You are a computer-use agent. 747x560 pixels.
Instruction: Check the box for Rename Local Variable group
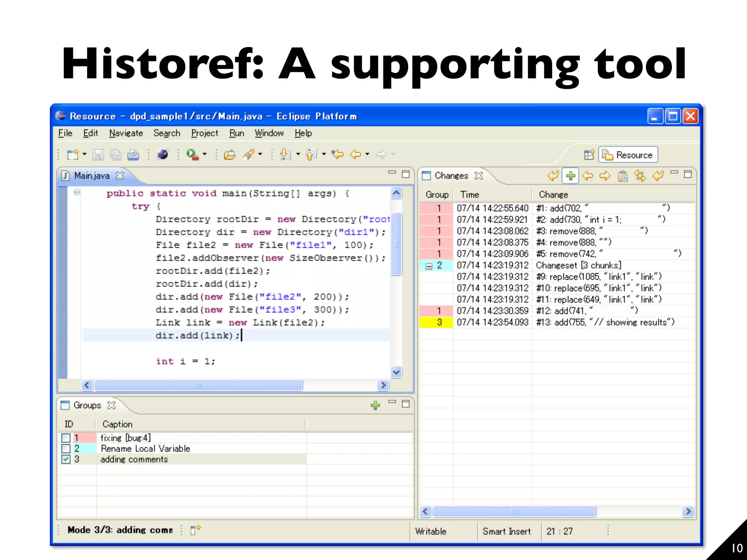[x=66, y=448]
